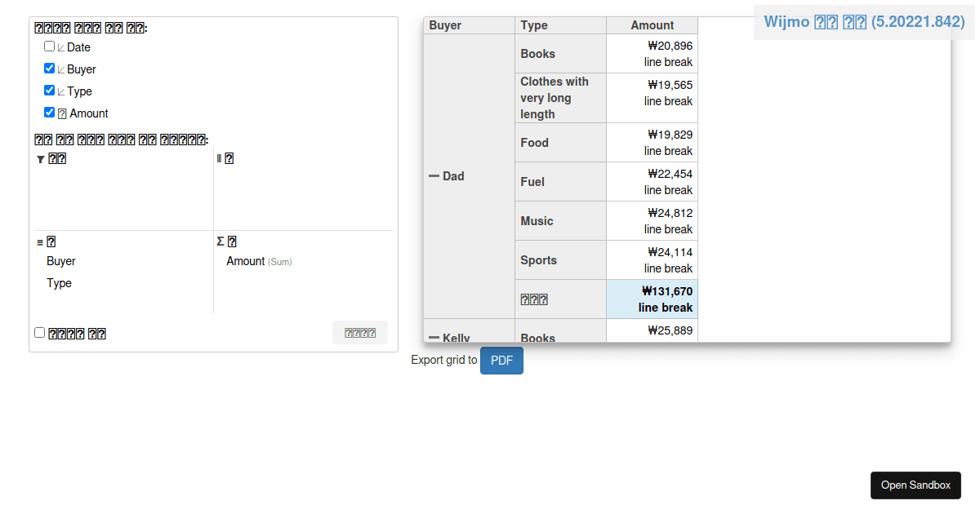Select the Amount column header
This screenshot has width=980, height=514.
[x=653, y=25]
